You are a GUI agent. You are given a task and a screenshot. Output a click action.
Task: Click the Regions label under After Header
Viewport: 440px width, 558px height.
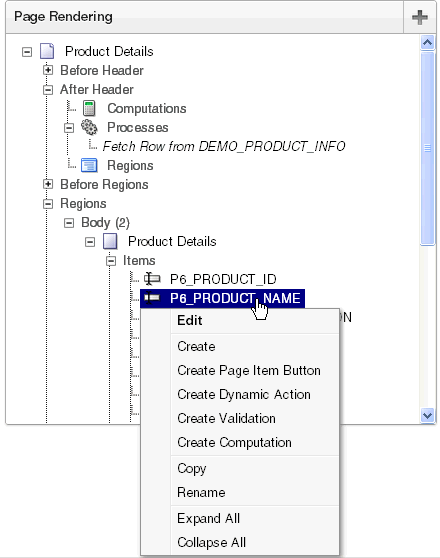coord(130,165)
